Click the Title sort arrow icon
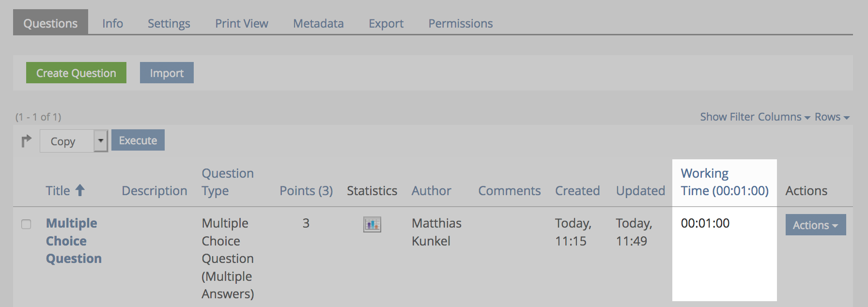The width and height of the screenshot is (868, 307). click(80, 190)
